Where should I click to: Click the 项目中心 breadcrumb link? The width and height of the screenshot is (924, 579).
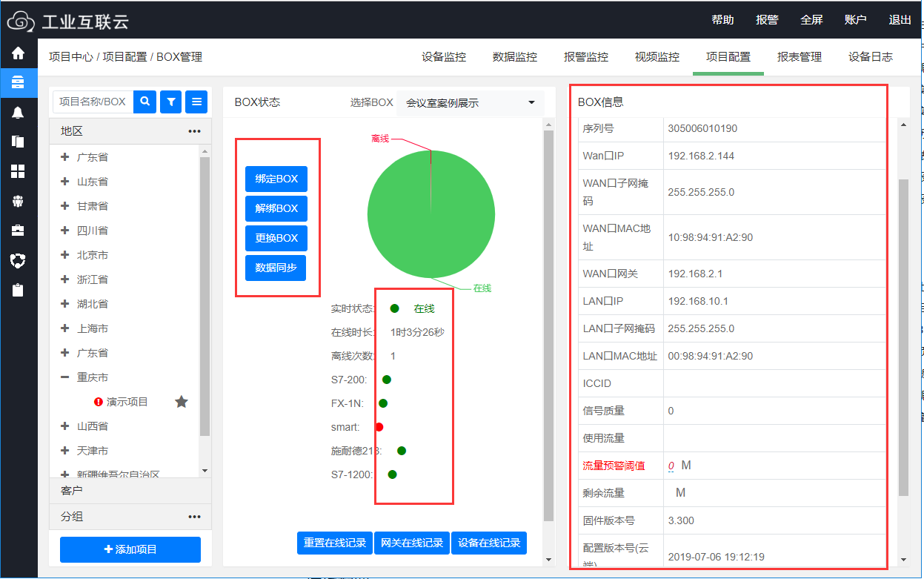coord(71,57)
